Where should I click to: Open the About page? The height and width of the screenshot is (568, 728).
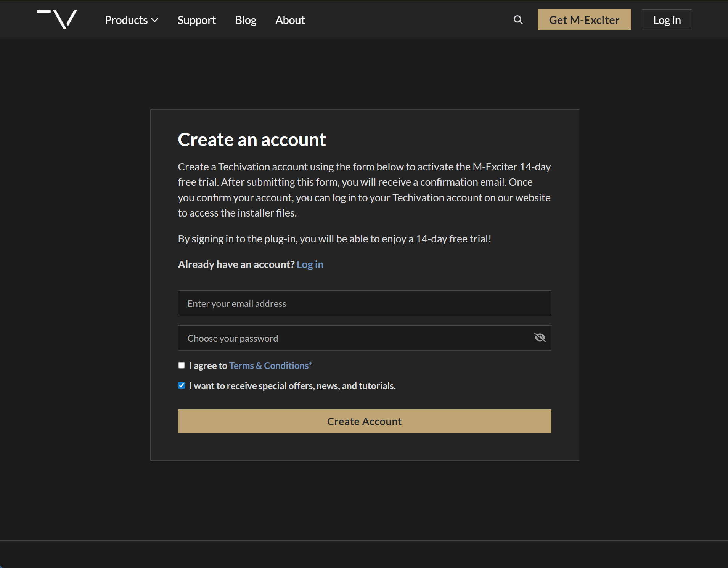click(x=290, y=20)
